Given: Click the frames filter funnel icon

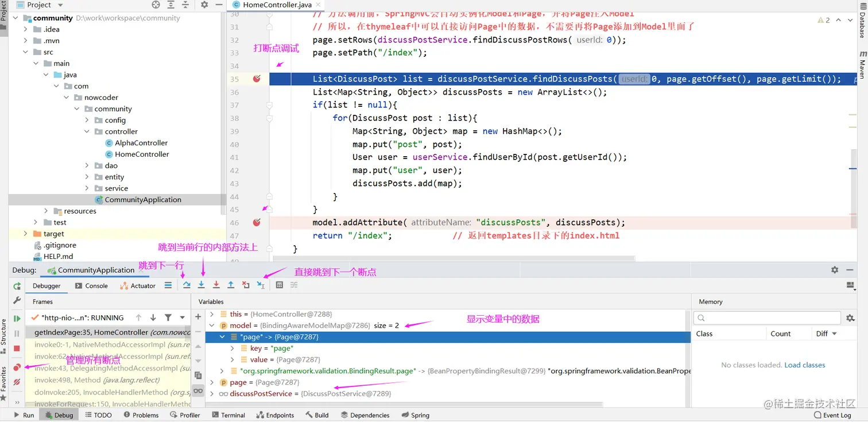Looking at the screenshot, I should (x=168, y=318).
